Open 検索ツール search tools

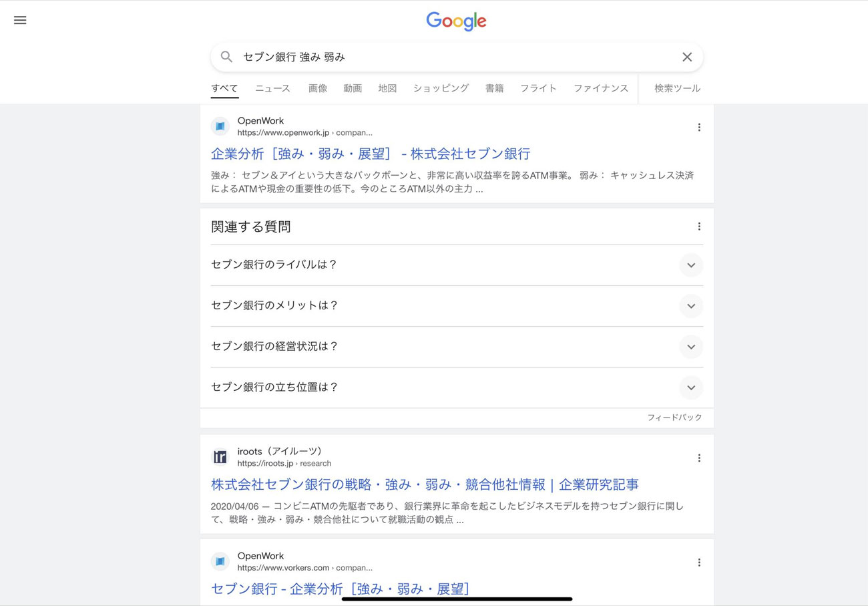pos(677,88)
